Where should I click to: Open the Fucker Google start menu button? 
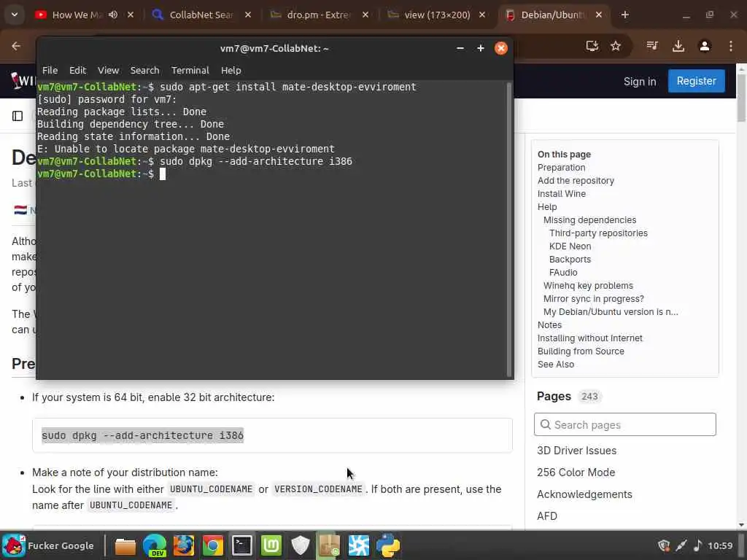point(49,545)
